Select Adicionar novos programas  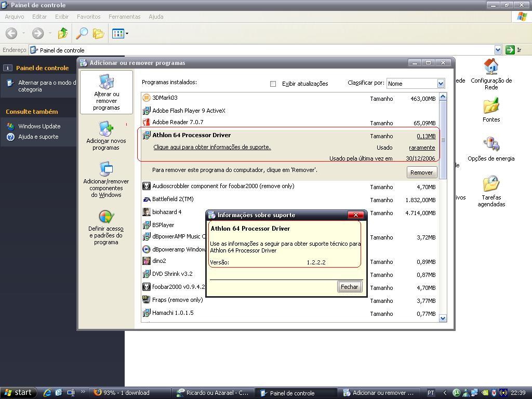106,136
